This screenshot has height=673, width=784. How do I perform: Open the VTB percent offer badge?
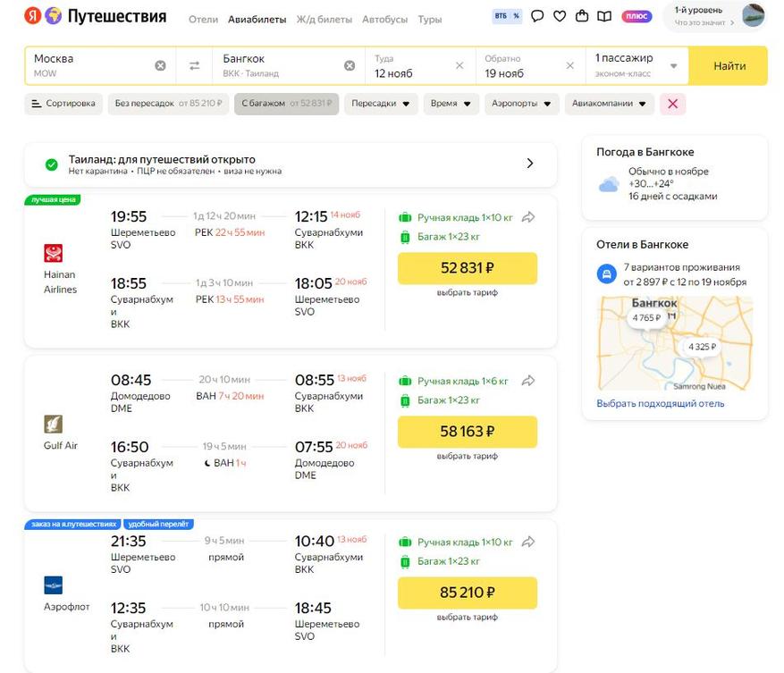[x=507, y=16]
